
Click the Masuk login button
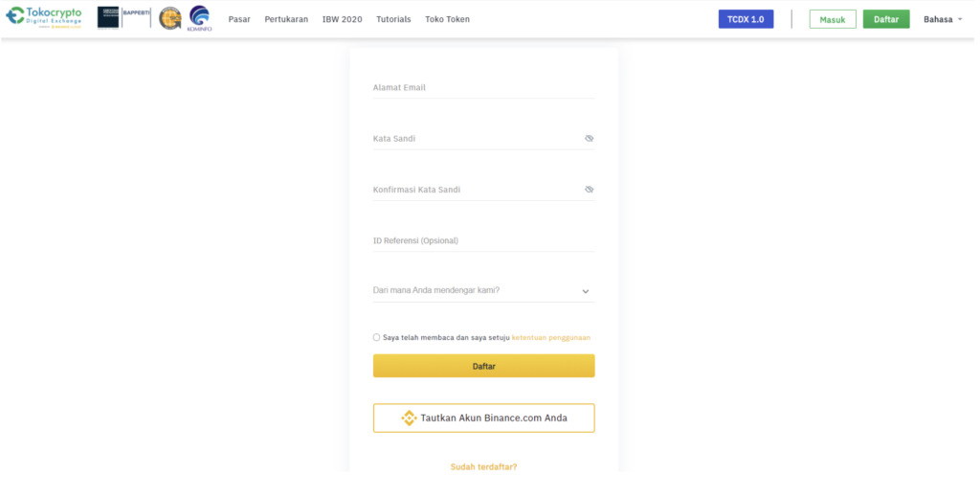click(x=833, y=19)
